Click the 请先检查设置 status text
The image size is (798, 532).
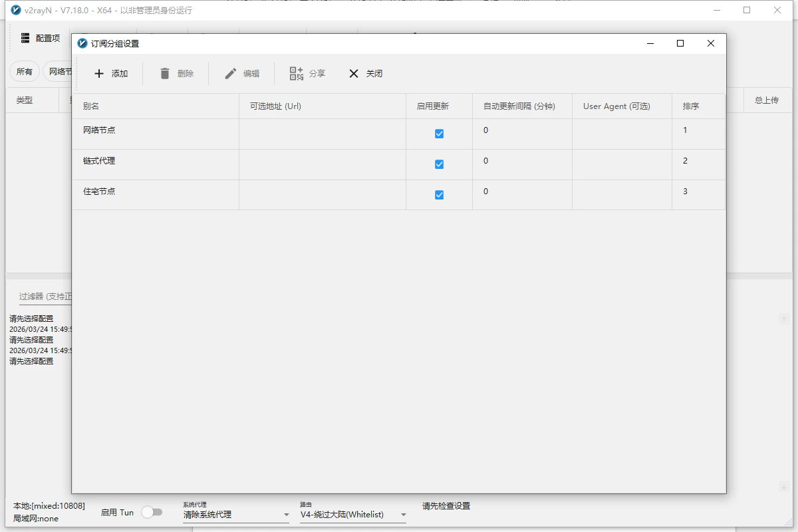(446, 506)
